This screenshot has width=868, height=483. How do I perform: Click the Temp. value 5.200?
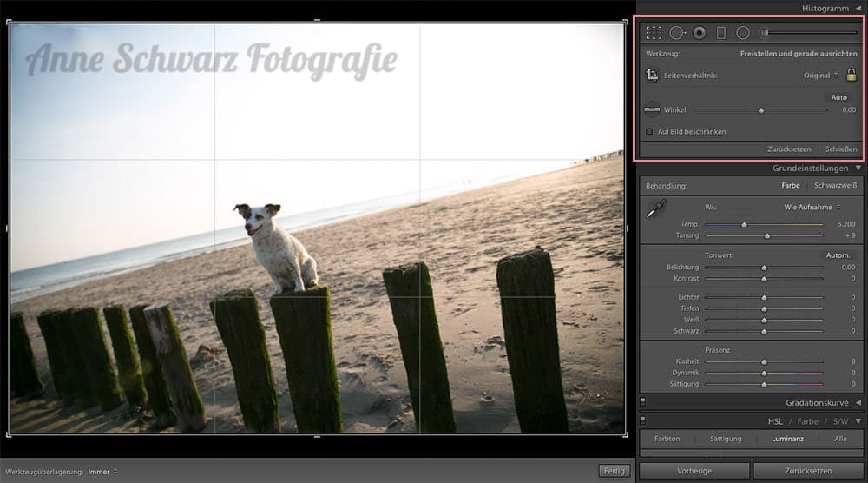coord(846,224)
